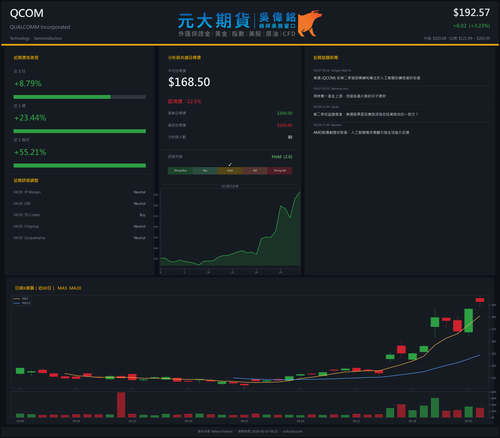Click the 04/30 Susquehanna rating row

[x=80, y=238]
